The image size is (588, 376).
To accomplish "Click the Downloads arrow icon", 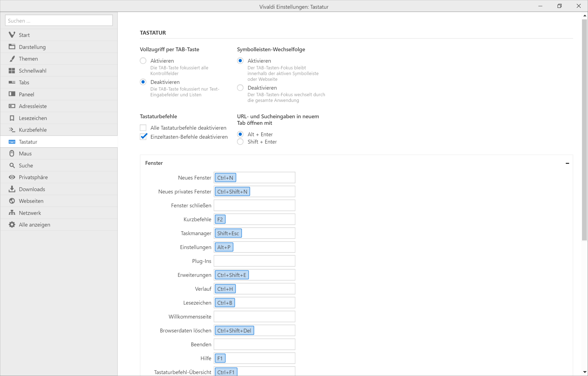I will click(12, 189).
